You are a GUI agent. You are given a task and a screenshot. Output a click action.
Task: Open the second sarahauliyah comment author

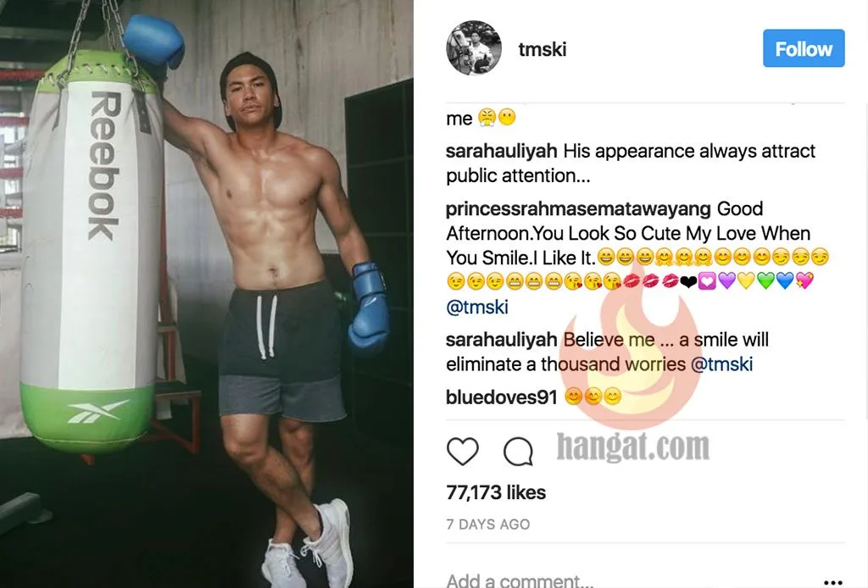tap(502, 340)
